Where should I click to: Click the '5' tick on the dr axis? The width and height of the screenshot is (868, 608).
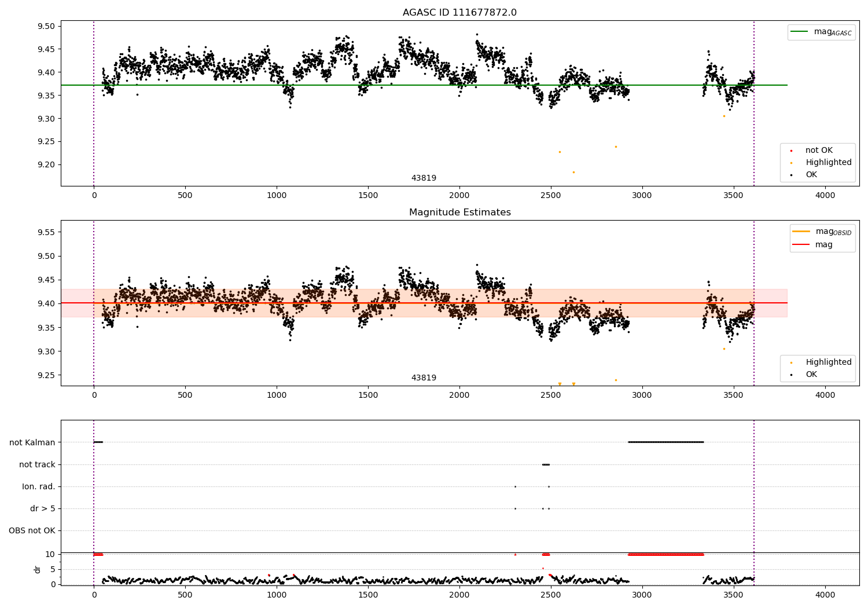[53, 569]
